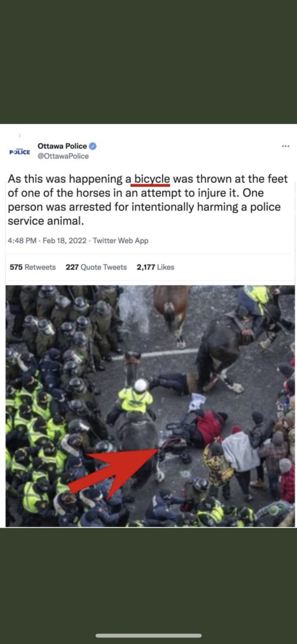
Task: Tap the home indicator bar at bottom
Action: (x=149, y=635)
